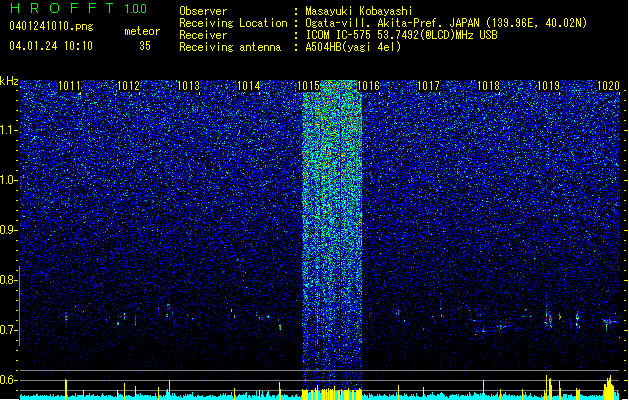Click frequency axis label 0.9
Screen dimensions: 629x400
pos(7,230)
